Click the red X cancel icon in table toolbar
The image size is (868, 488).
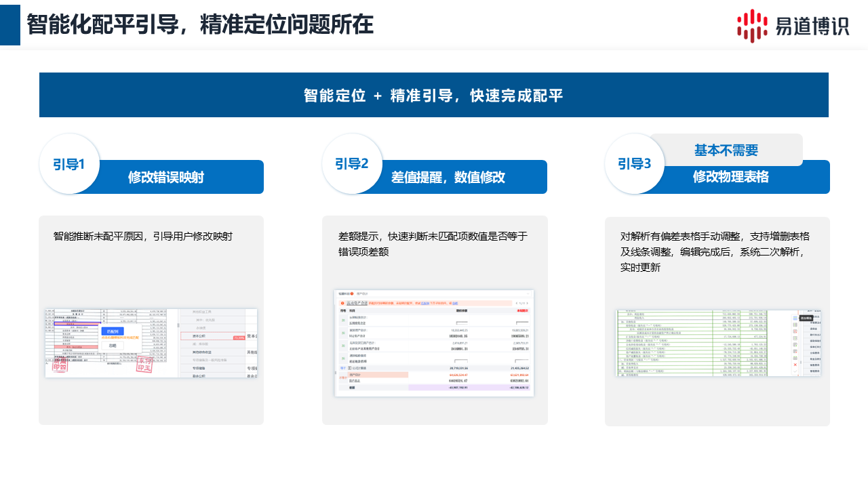pos(795,365)
